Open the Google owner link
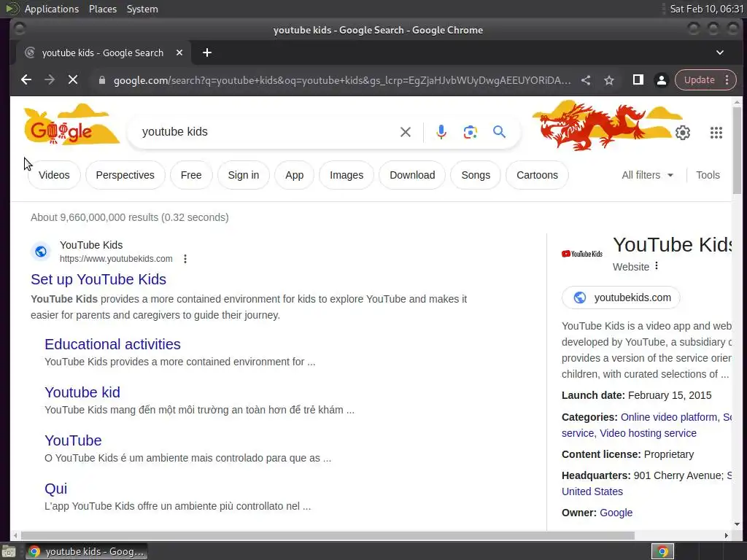747x560 pixels. pos(616,513)
